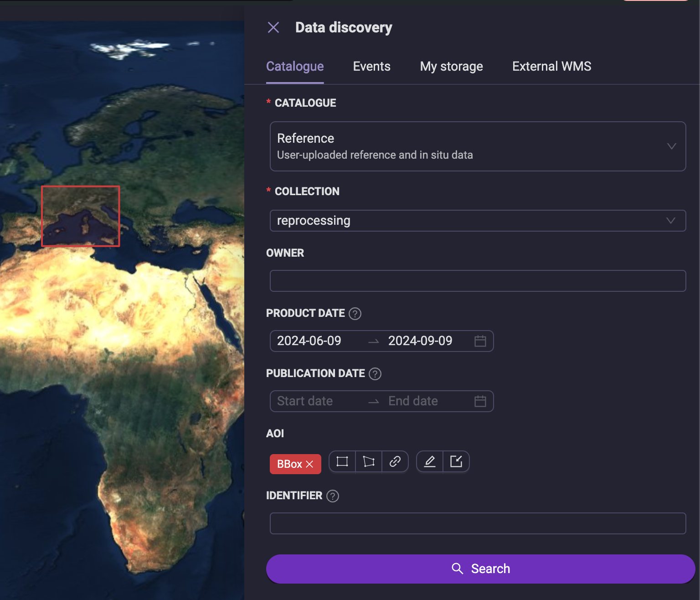Image resolution: width=700 pixels, height=600 pixels.
Task: Click the purple Search button
Action: pos(480,569)
